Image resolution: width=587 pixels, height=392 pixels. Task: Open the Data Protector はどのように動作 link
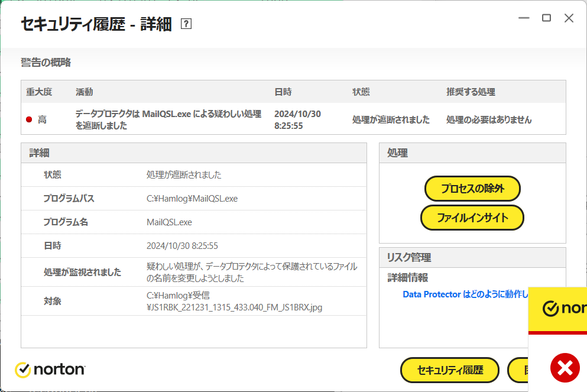tap(465, 294)
